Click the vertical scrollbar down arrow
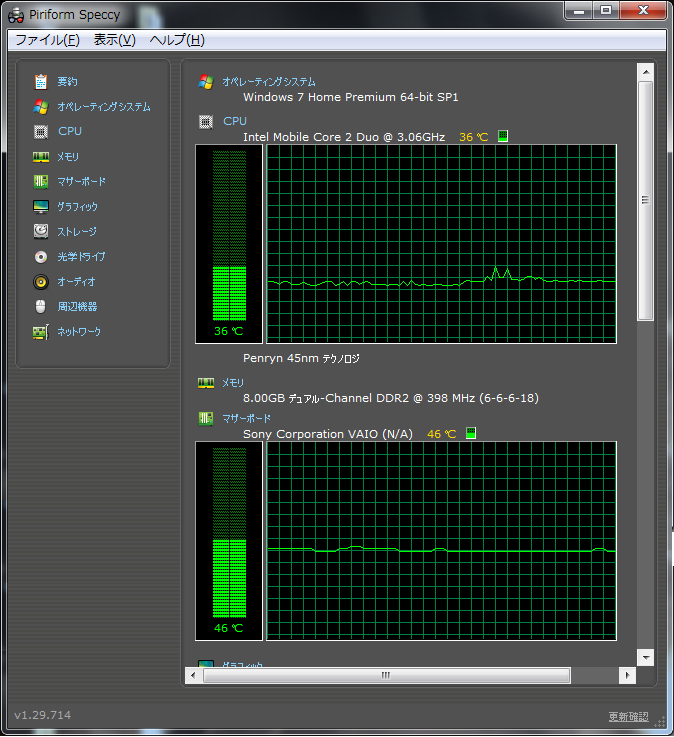 tap(646, 658)
